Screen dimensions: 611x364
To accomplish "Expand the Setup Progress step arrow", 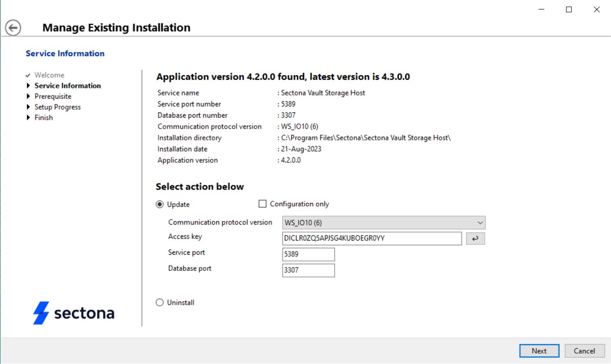I will click(28, 107).
